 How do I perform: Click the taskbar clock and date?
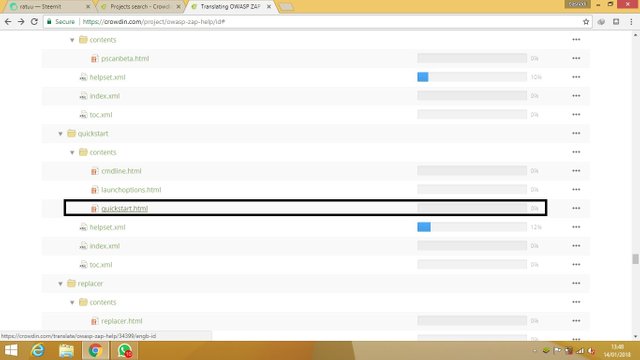[x=618, y=351]
